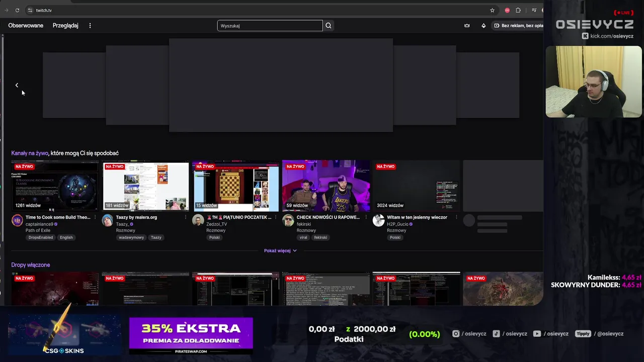Click Taazy_ channel avatar
Screen dimensions: 644x362
point(108,220)
